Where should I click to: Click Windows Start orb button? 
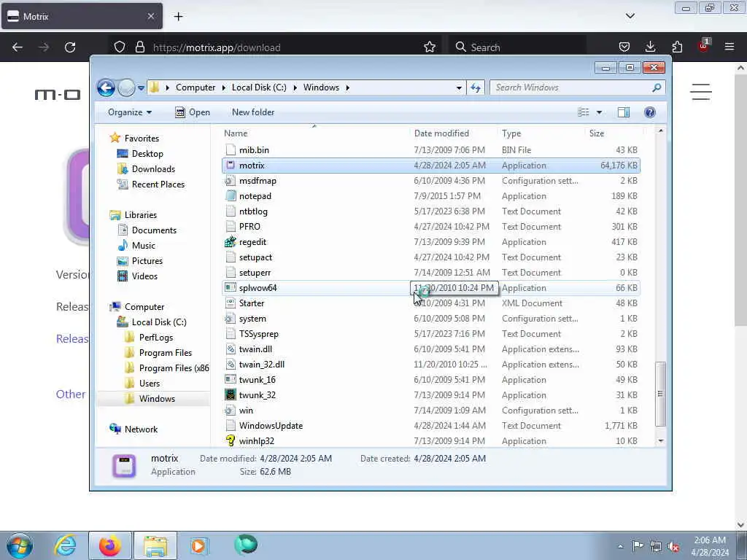pos(20,545)
